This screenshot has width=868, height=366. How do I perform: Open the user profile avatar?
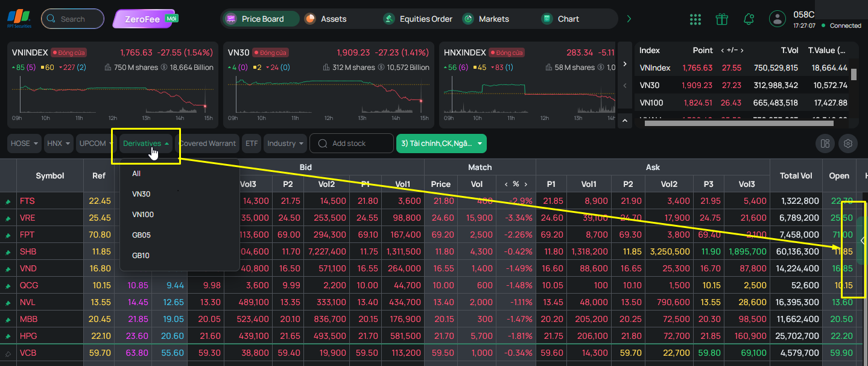pos(778,19)
